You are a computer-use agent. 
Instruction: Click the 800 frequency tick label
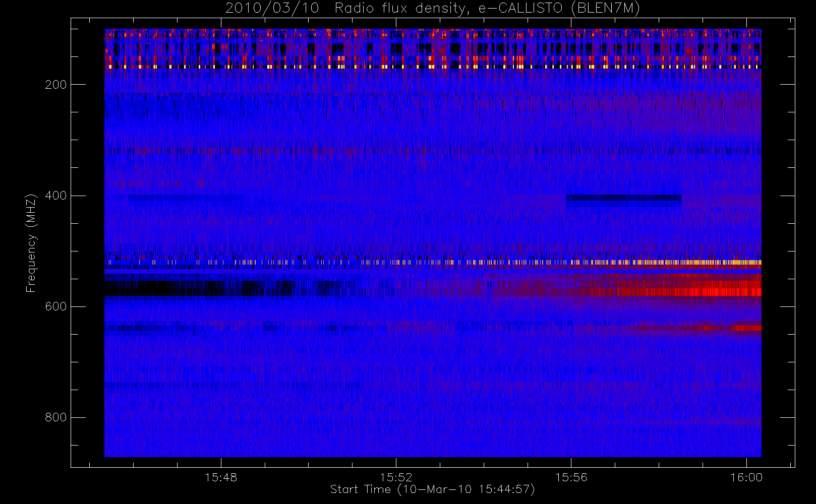click(55, 417)
